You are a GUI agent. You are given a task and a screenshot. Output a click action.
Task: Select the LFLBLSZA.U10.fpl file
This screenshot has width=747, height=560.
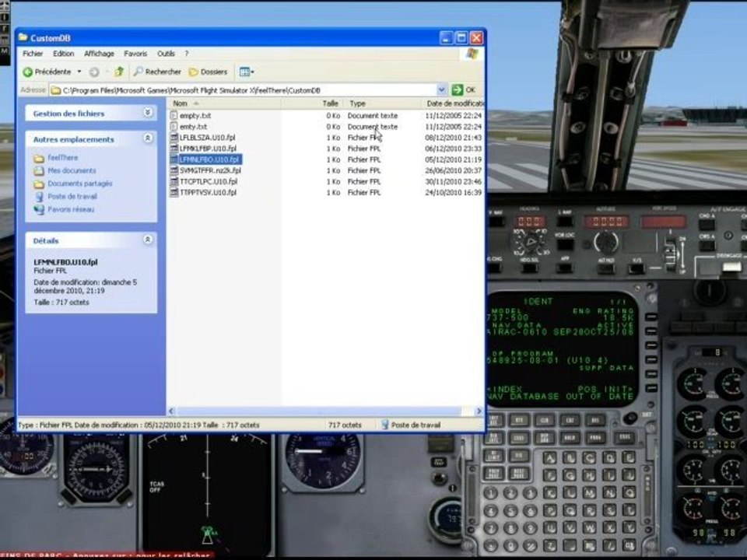point(207,138)
